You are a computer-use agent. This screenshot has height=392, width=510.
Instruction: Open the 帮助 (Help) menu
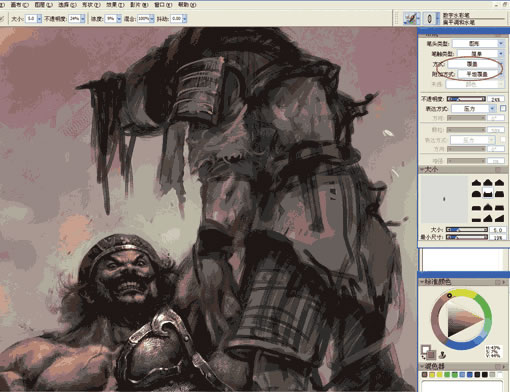(x=187, y=5)
